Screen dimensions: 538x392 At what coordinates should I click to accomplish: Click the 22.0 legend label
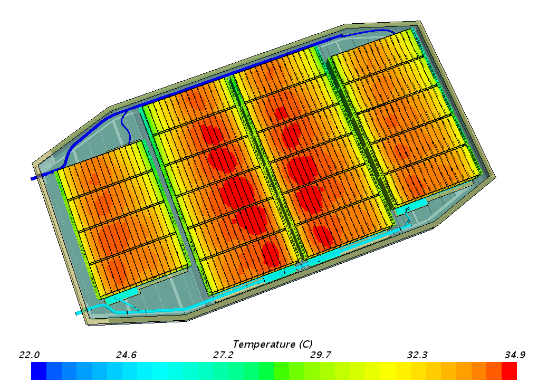coord(29,355)
